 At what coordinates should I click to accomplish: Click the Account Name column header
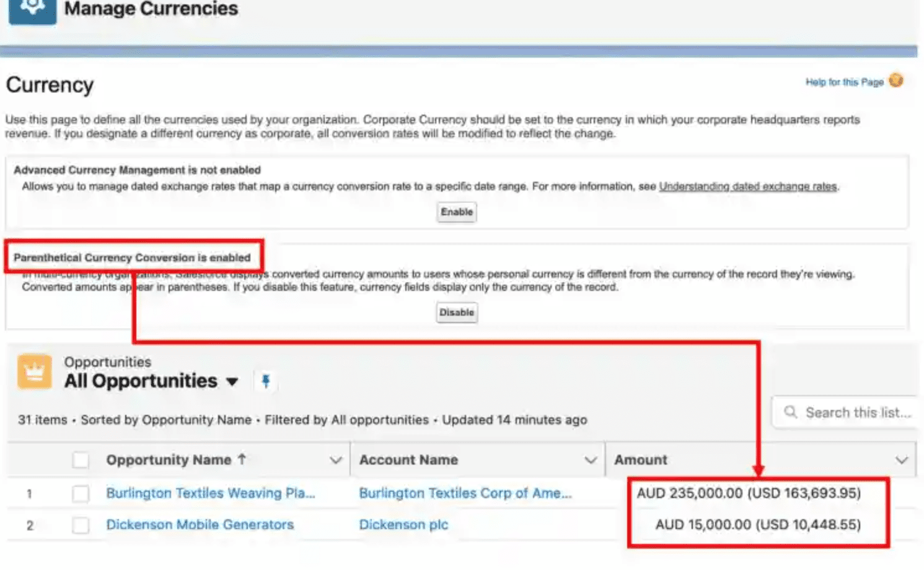(x=408, y=460)
